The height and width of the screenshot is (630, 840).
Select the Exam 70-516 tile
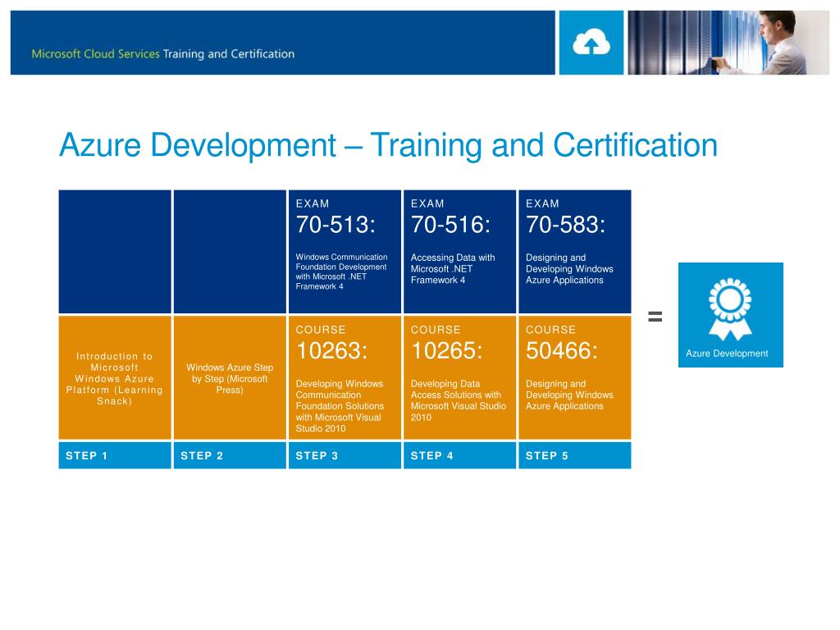click(x=459, y=251)
